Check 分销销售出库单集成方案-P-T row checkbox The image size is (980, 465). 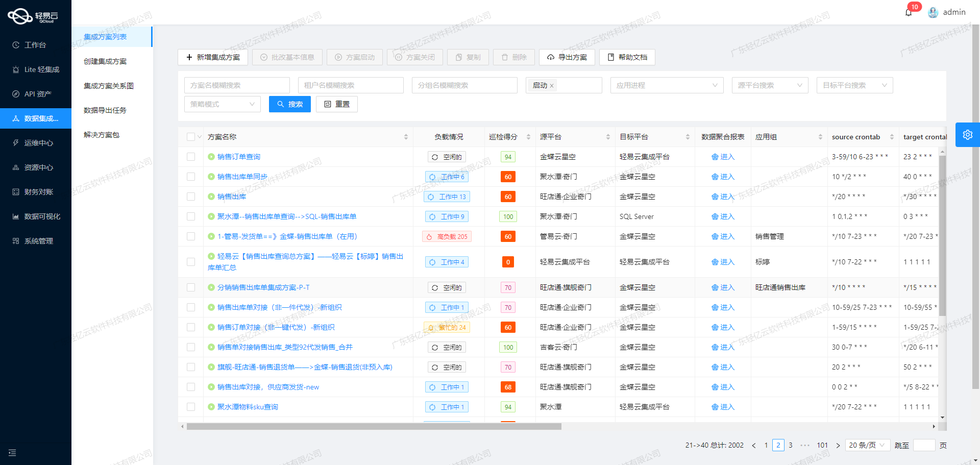tap(191, 287)
